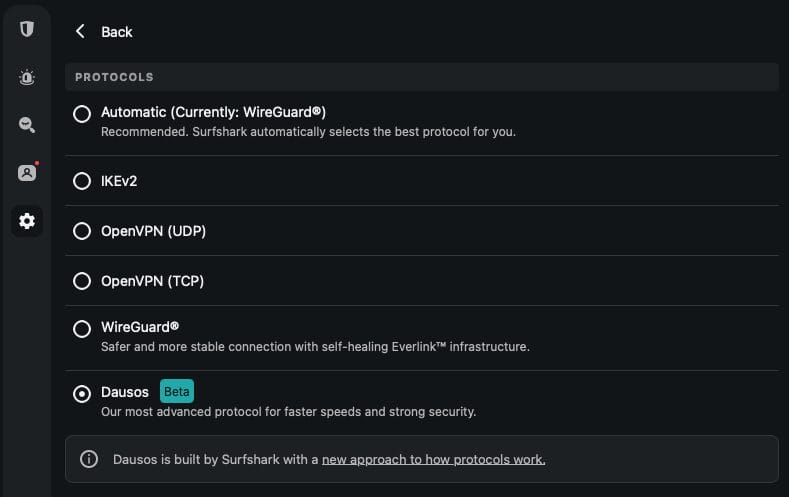Select the Automatic protocol radio button

click(82, 114)
